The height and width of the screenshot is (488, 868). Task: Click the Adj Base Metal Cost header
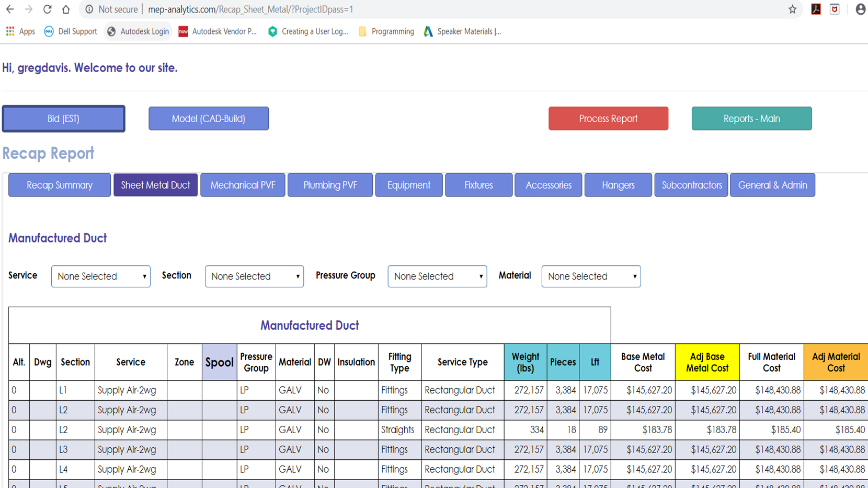(x=707, y=362)
